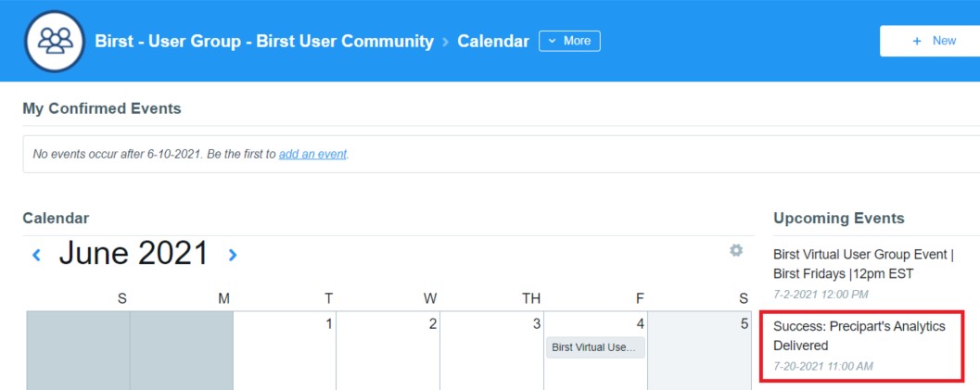Select Saturday June 5 cell
Screen dimensions: 980x390
[699, 351]
